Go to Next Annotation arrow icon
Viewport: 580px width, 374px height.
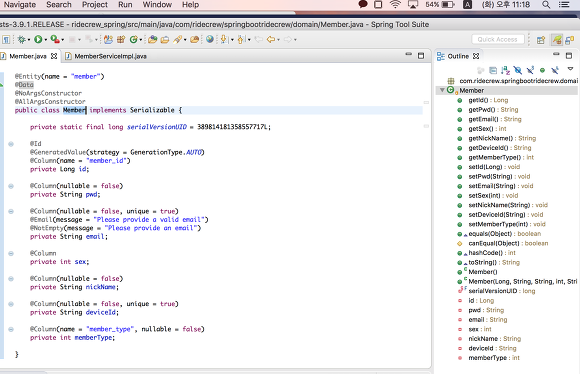pos(224,39)
